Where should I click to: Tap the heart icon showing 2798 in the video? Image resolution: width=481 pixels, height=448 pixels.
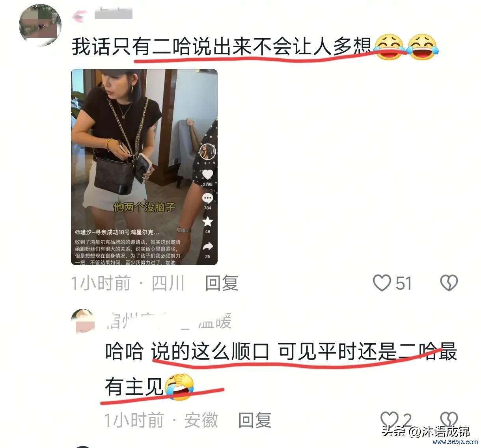[207, 174]
